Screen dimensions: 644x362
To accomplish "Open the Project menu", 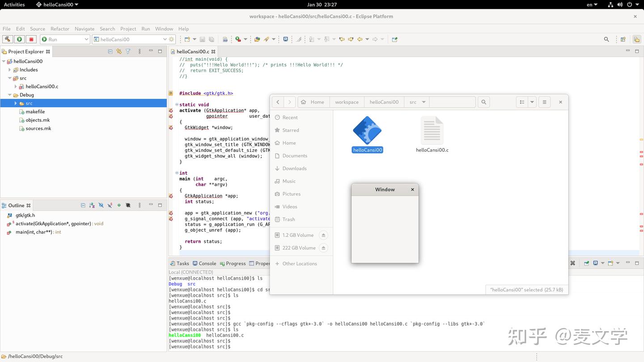I will pyautogui.click(x=128, y=29).
